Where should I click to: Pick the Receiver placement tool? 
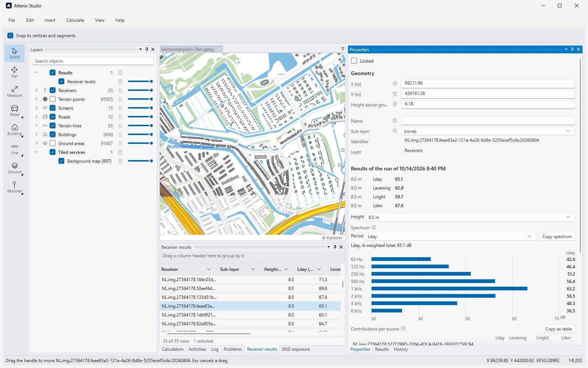pyautogui.click(x=15, y=187)
